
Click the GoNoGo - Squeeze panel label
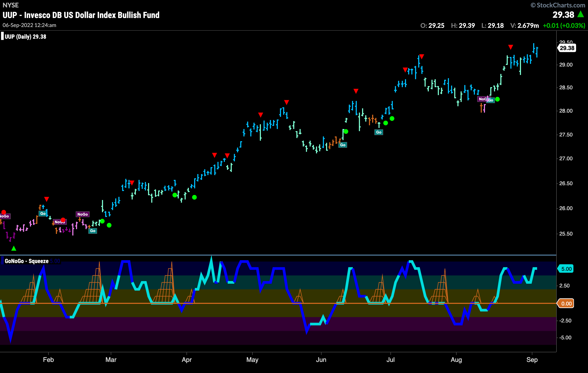tap(26, 261)
